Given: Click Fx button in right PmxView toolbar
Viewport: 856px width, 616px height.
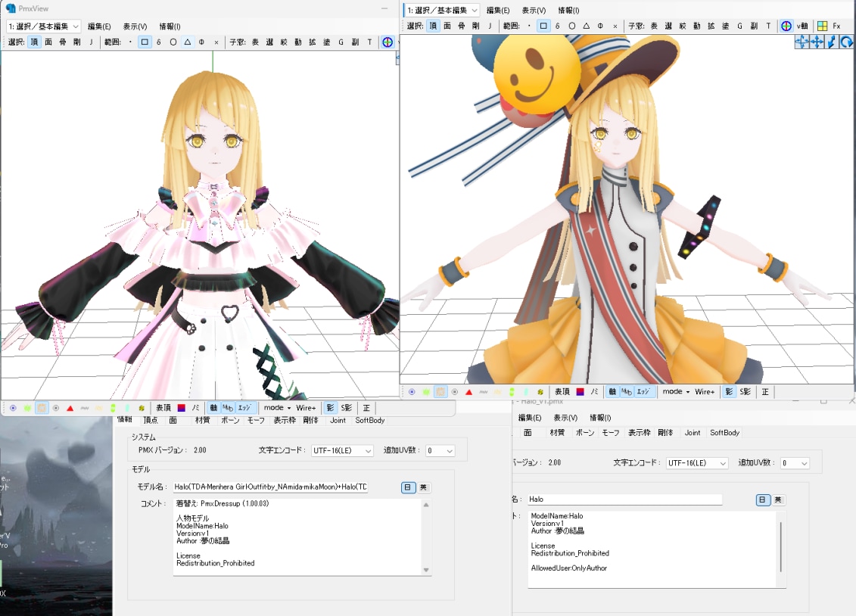Looking at the screenshot, I should (x=836, y=26).
